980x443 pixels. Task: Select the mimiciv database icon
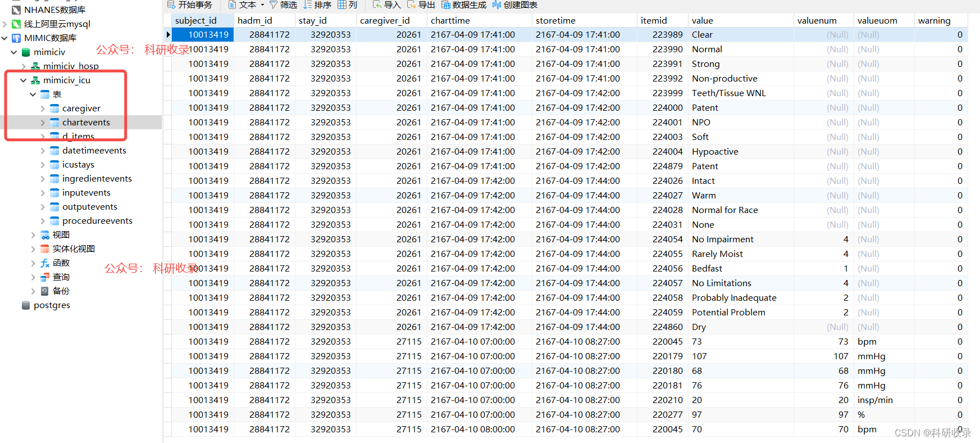[26, 52]
